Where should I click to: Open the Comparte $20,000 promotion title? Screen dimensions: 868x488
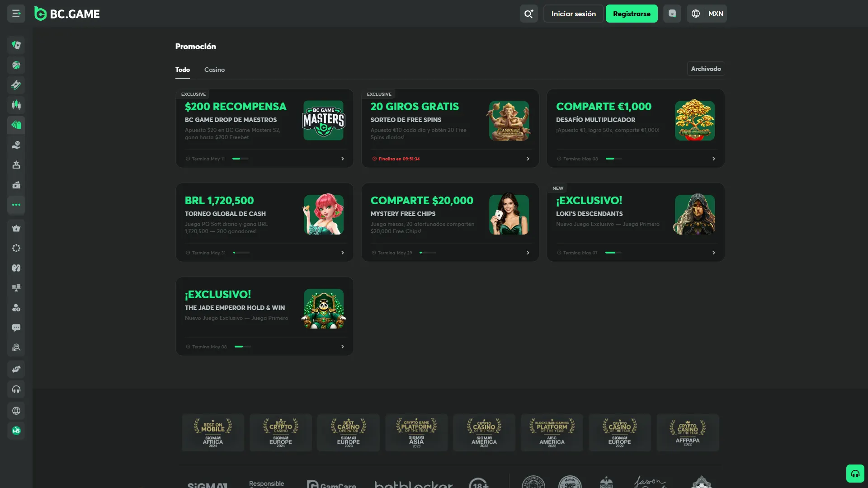tap(422, 201)
